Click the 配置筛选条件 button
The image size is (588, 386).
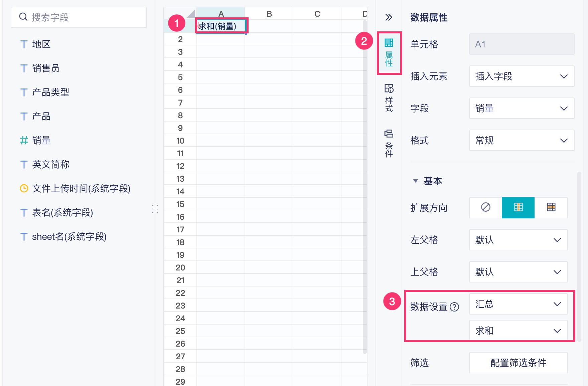(518, 363)
